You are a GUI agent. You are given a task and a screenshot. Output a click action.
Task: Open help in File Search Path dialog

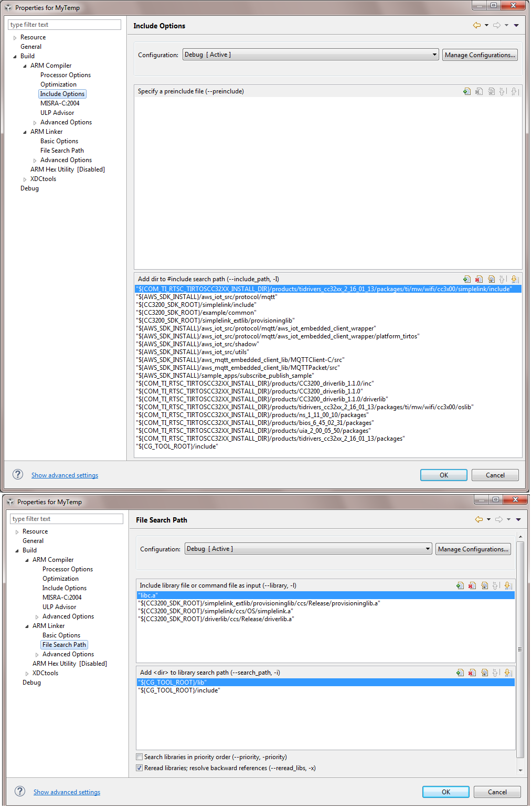click(x=20, y=791)
